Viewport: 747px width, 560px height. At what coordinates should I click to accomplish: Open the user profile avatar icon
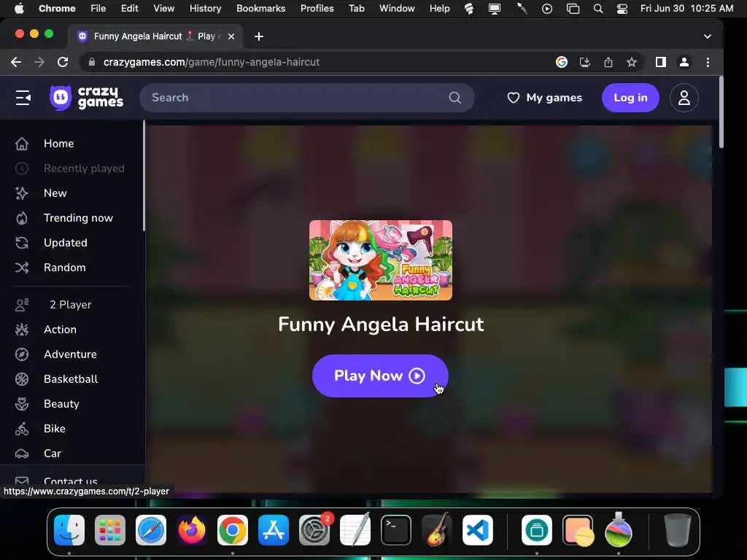684,98
